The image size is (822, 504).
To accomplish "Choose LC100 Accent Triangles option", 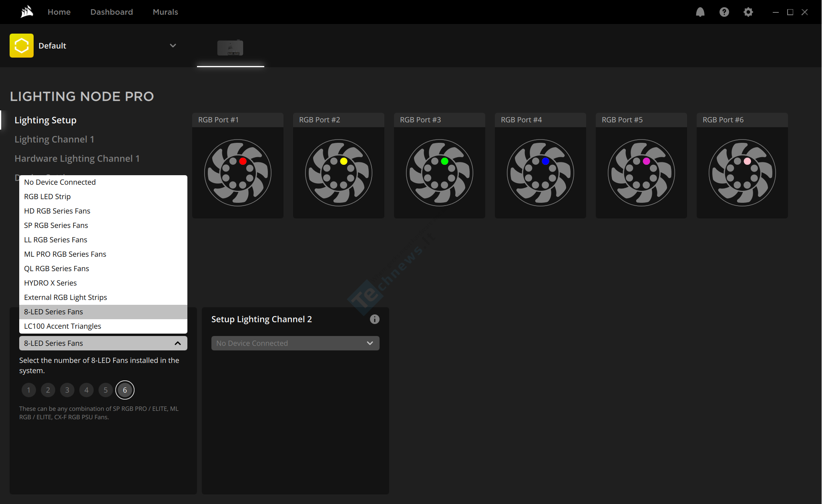I will [x=103, y=326].
